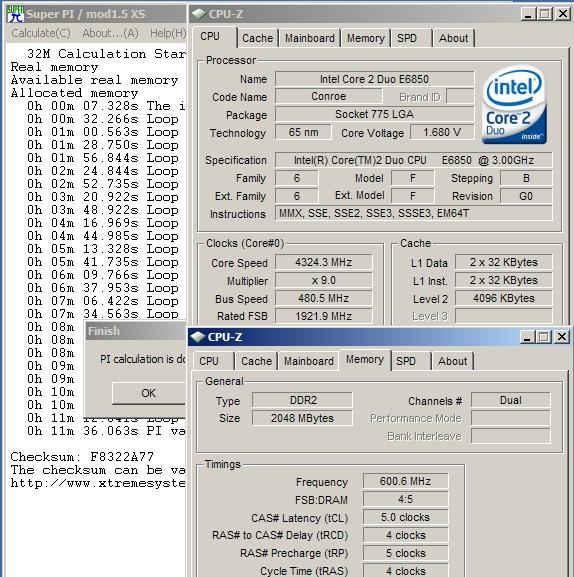Image resolution: width=574 pixels, height=577 pixels.
Task: Click the Instructions field MMX, SSE, SSE2
Action: pyautogui.click(x=414, y=213)
